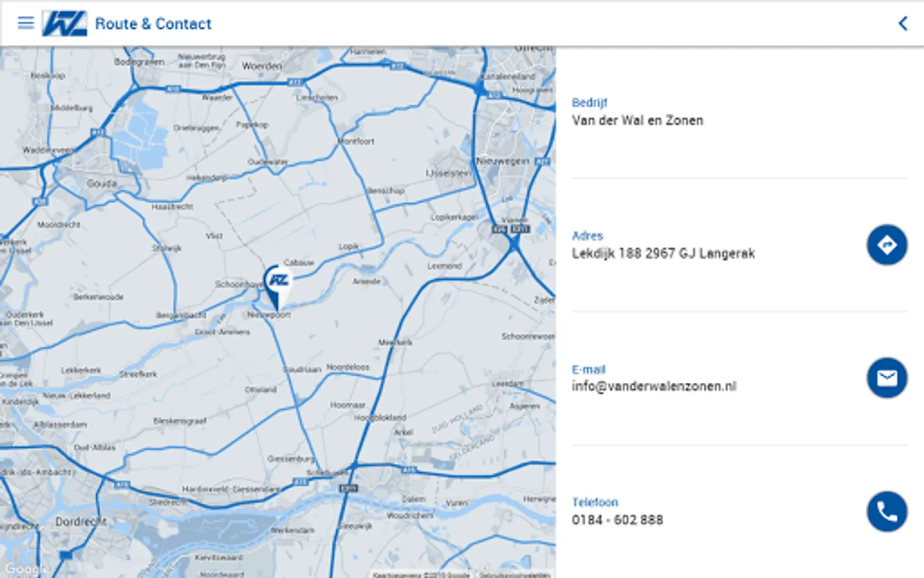The image size is (924, 578).
Task: Go back using the chevron arrow
Action: 903,24
